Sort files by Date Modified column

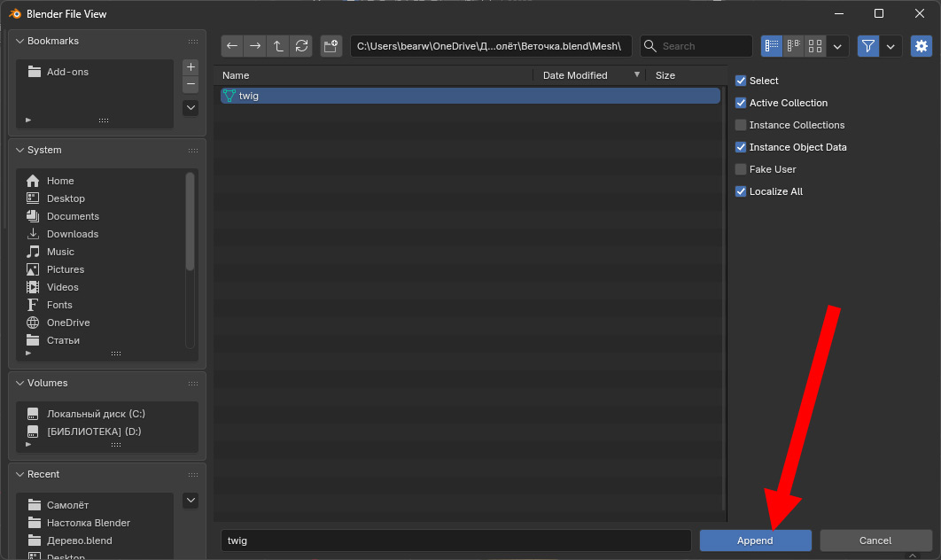point(575,75)
